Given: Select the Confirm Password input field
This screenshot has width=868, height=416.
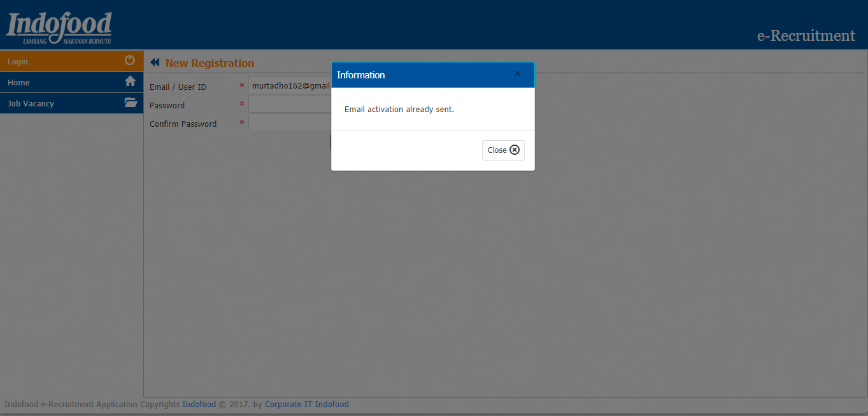Looking at the screenshot, I should tap(290, 123).
